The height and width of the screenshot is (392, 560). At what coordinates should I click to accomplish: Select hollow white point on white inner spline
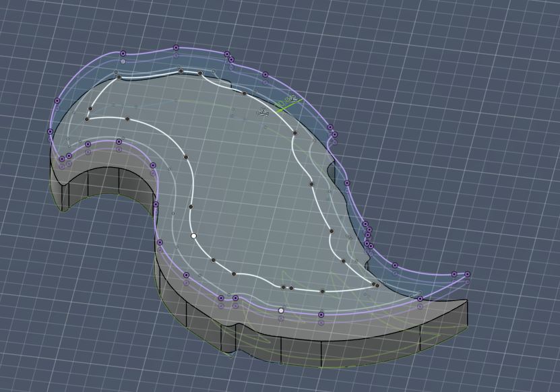193,236
